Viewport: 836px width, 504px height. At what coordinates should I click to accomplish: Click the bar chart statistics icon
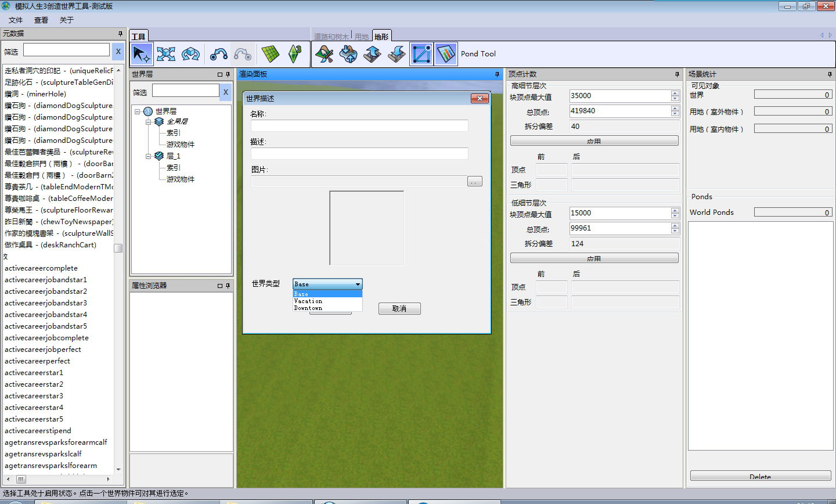pos(446,54)
